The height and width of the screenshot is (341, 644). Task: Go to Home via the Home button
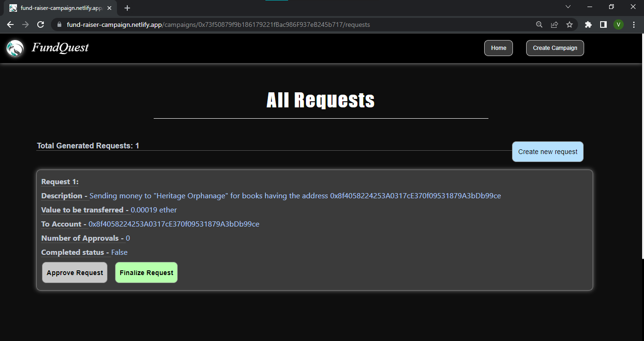498,48
